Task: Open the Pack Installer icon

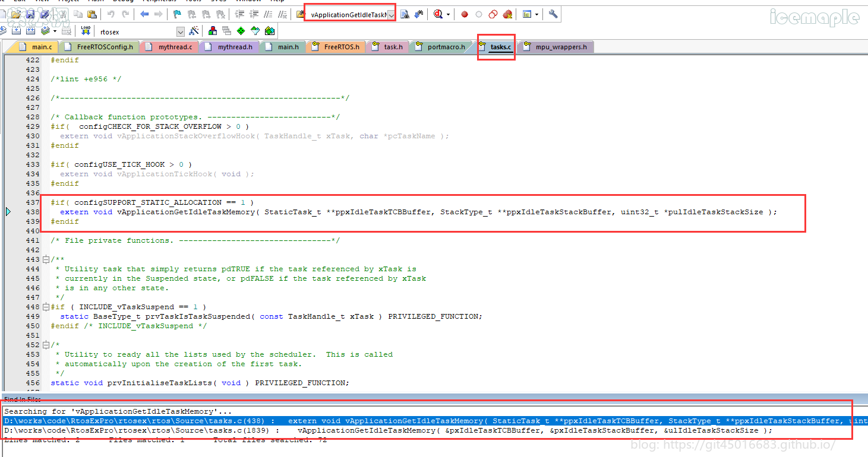Action: 269,31
